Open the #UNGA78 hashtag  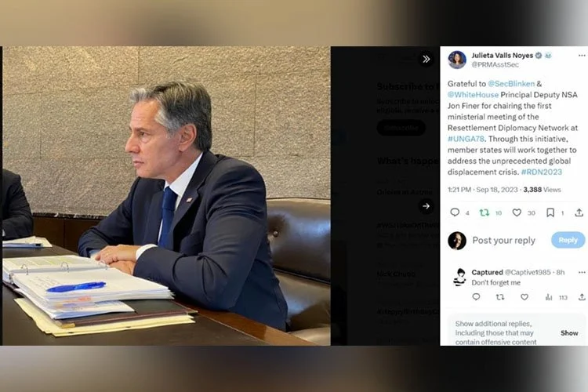(x=466, y=139)
